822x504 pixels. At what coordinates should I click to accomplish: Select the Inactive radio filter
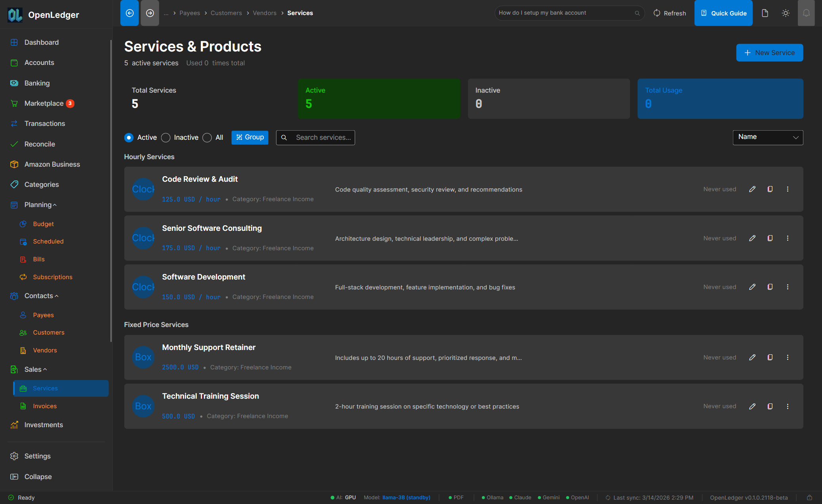pyautogui.click(x=166, y=137)
